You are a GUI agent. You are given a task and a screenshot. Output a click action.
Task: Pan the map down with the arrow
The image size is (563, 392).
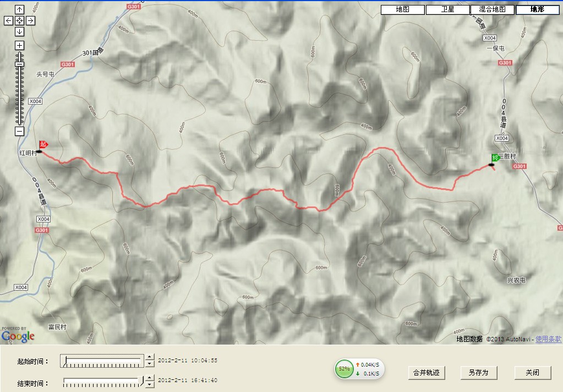[19, 31]
